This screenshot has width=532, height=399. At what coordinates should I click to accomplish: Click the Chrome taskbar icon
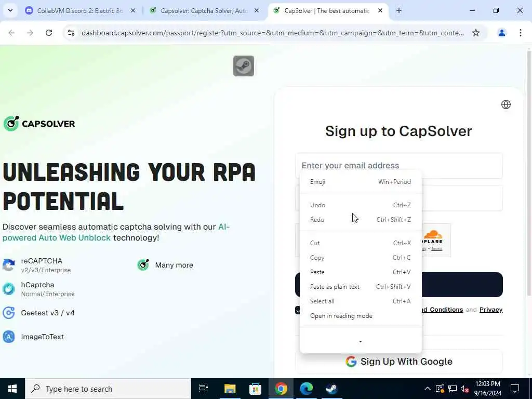click(x=281, y=389)
